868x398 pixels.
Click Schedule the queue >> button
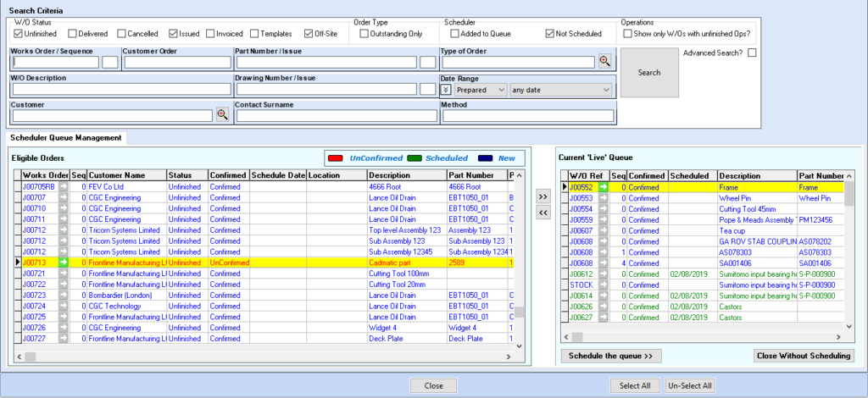tap(610, 356)
